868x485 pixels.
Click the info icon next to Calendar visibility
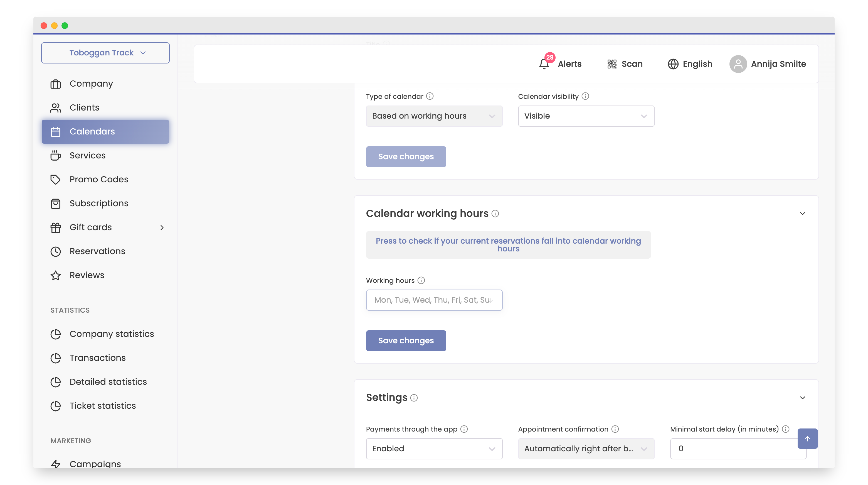pyautogui.click(x=585, y=96)
